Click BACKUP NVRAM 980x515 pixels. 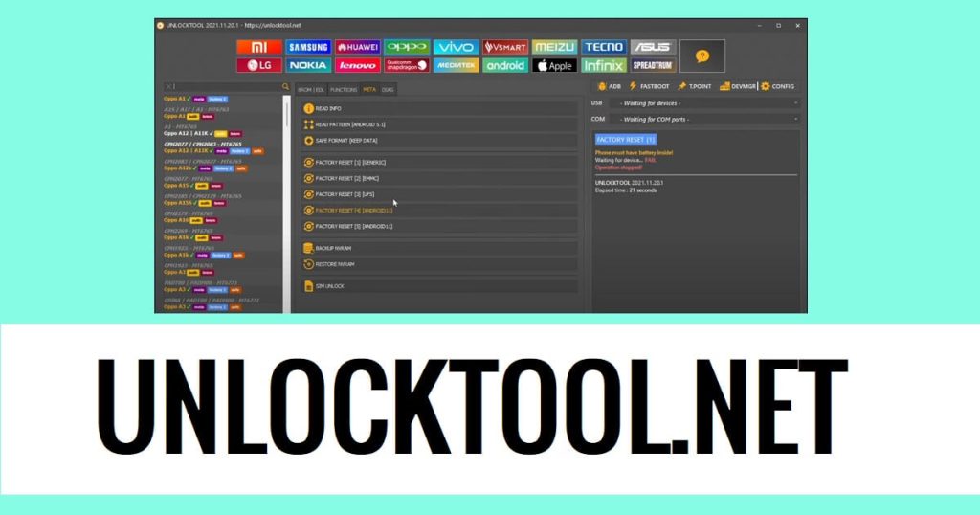[x=439, y=248]
